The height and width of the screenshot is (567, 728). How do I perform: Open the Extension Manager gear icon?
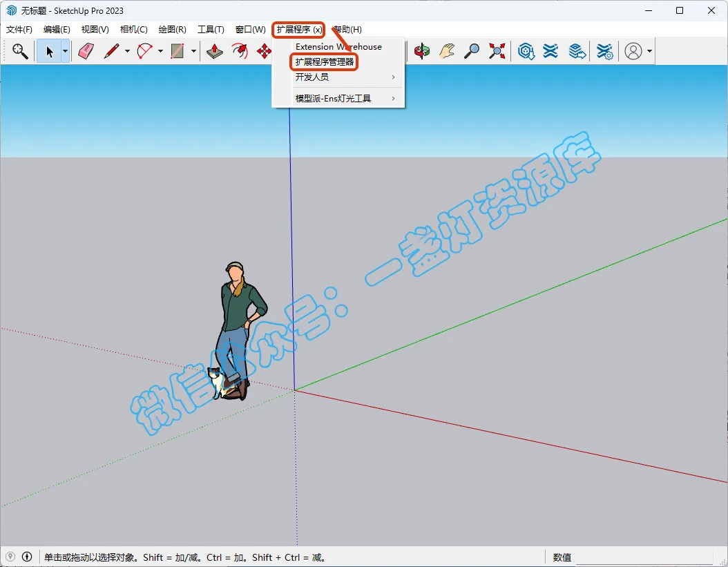point(604,51)
